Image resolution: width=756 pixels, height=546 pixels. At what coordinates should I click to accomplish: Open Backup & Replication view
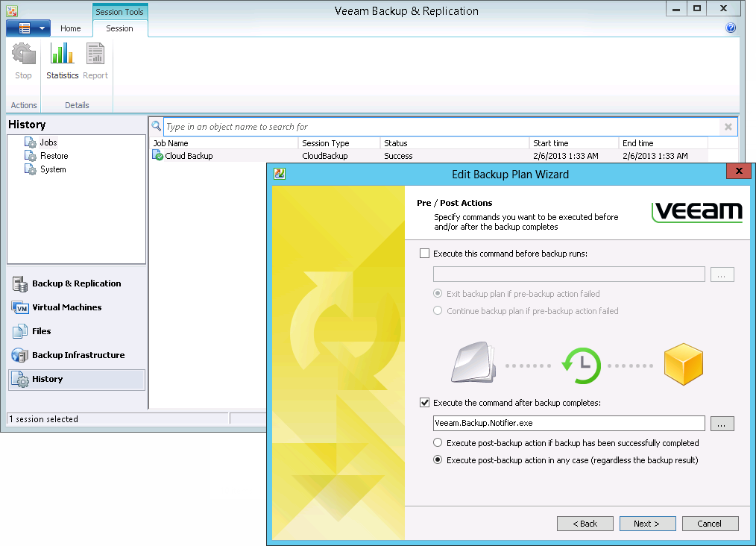click(76, 283)
